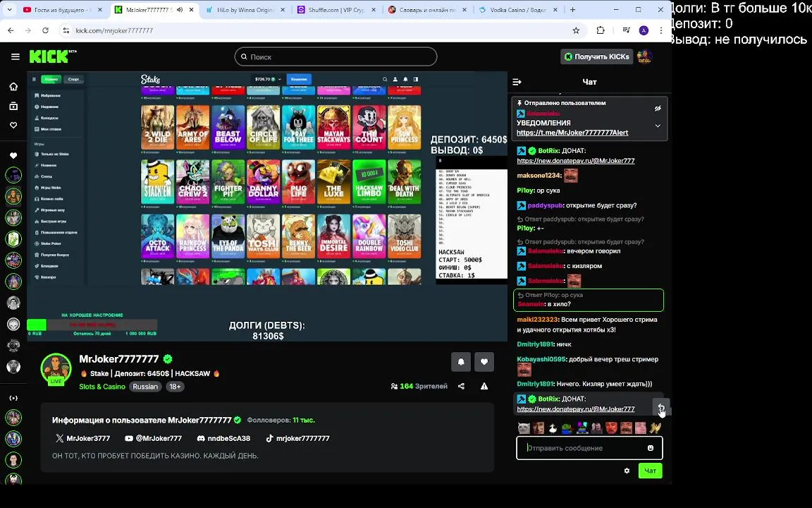
Task: Insert the white cat quick emote
Action: [x=524, y=428]
